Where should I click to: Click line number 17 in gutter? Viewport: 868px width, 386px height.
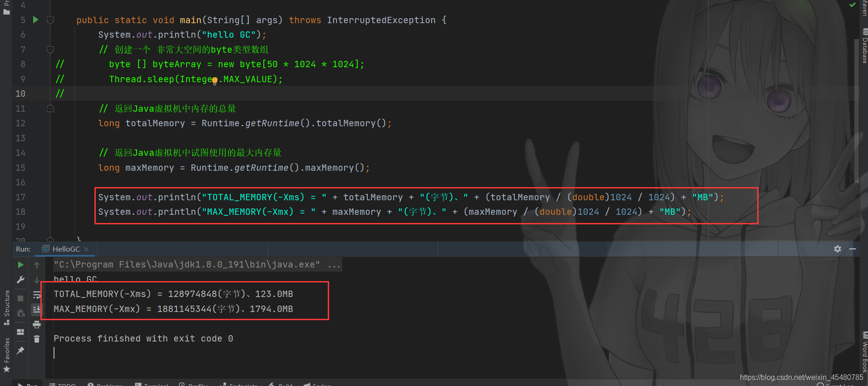(x=20, y=197)
